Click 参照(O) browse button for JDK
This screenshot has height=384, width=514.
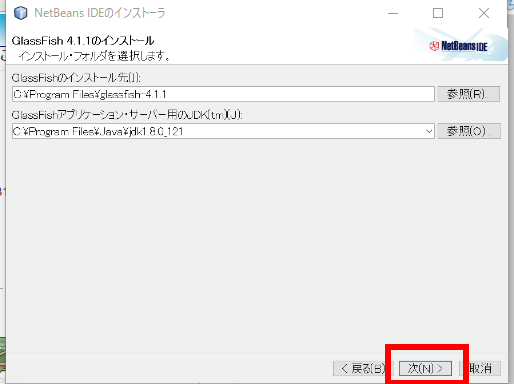(469, 131)
